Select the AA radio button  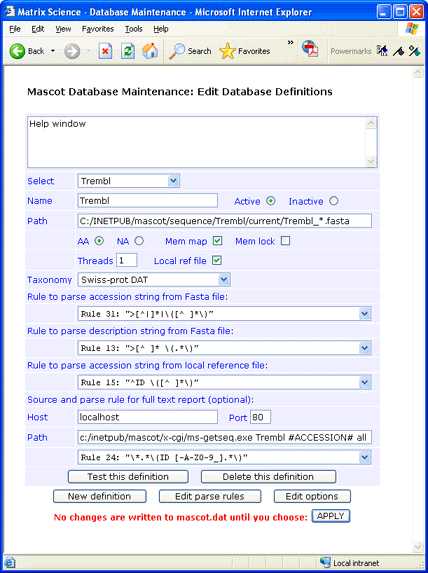pyautogui.click(x=99, y=241)
